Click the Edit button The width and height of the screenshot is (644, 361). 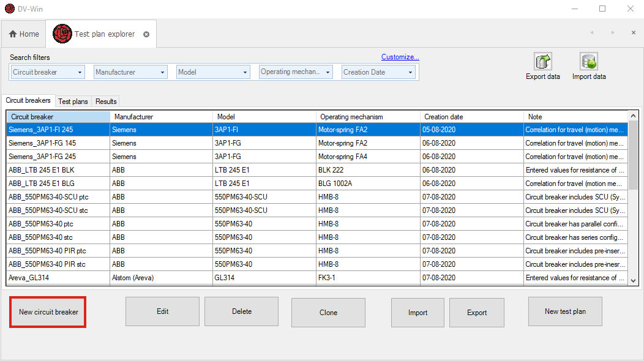click(x=163, y=311)
